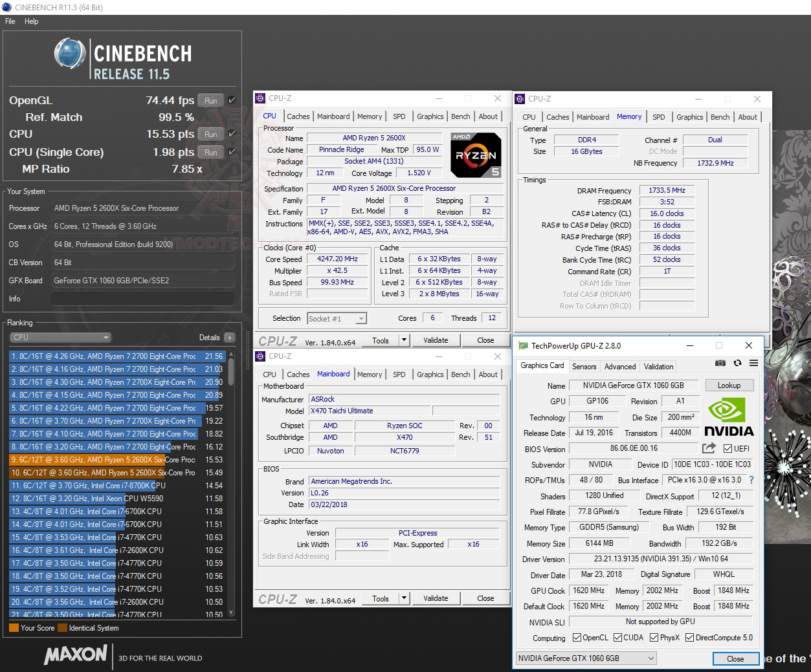Screen dimensions: 811x672
Task: Open the GPU-Z hamburger menu
Action: pos(753,363)
